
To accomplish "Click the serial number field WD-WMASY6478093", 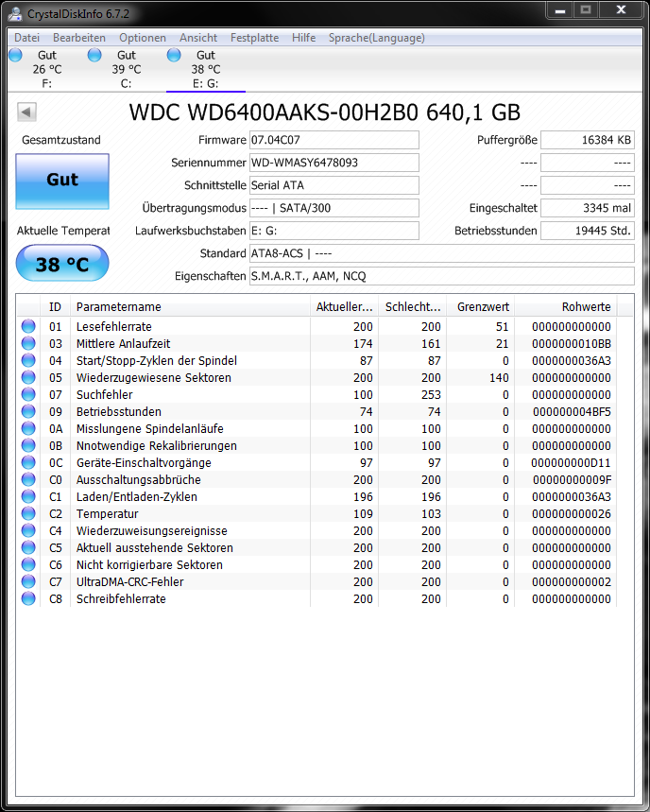I will tap(334, 163).
